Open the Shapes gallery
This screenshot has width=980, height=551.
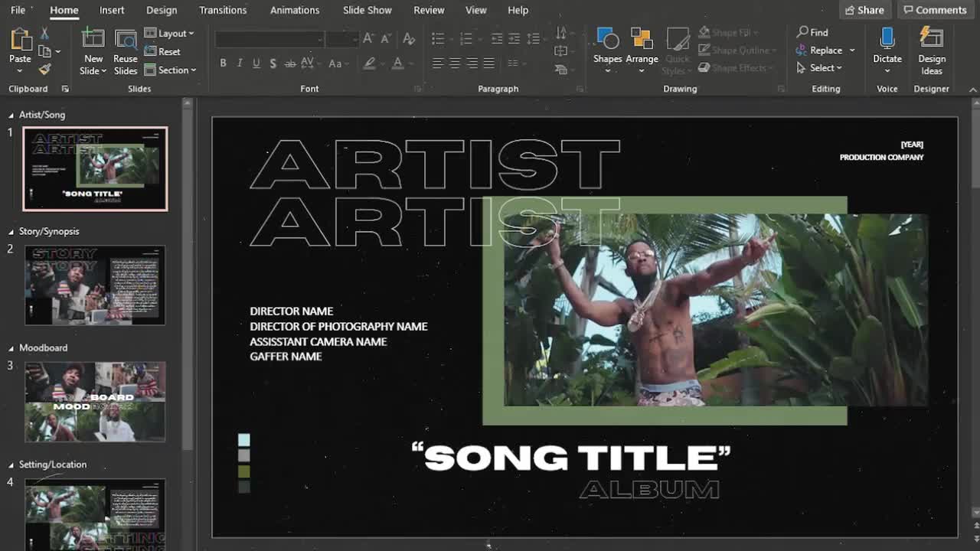click(607, 51)
